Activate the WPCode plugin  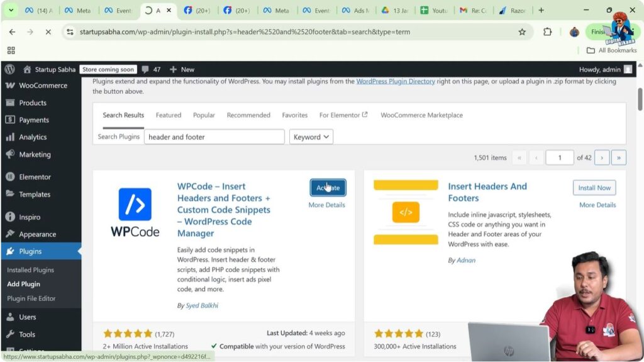click(x=328, y=188)
